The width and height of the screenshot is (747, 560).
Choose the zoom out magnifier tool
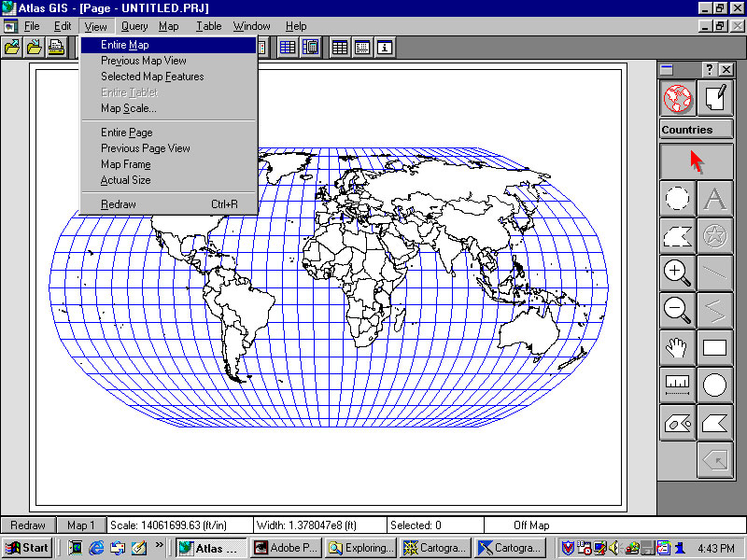point(678,310)
